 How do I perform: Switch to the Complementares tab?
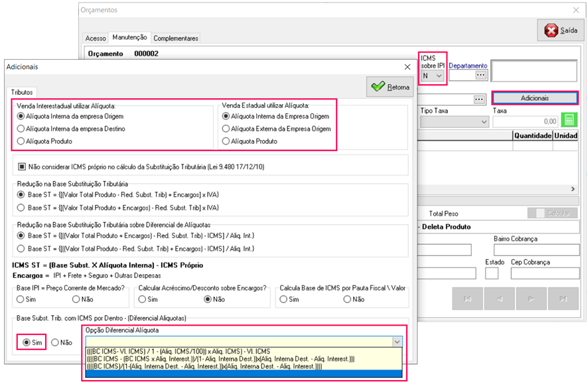[176, 38]
